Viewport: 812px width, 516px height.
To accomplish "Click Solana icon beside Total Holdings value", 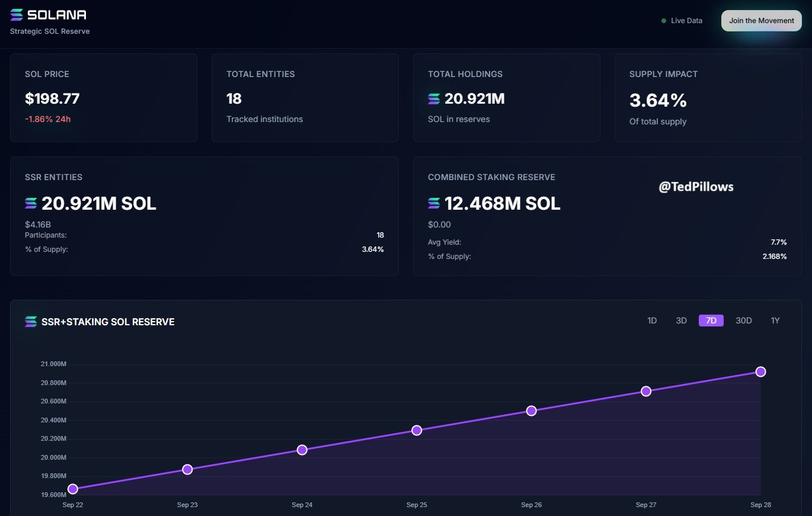I will pos(434,99).
